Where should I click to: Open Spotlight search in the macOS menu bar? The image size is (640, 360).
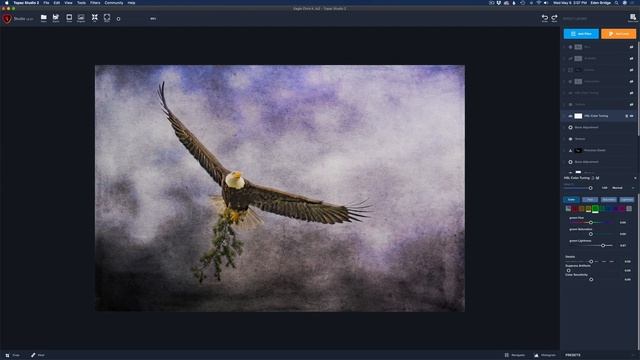point(617,3)
